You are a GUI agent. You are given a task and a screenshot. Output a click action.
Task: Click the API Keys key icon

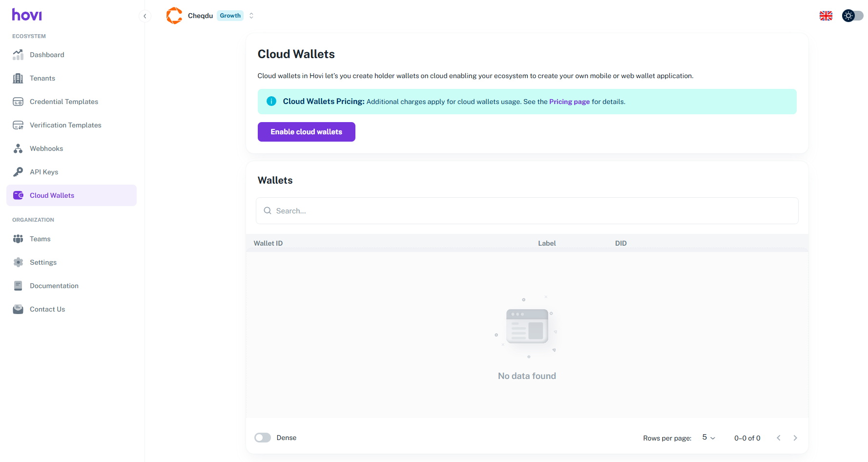point(18,172)
